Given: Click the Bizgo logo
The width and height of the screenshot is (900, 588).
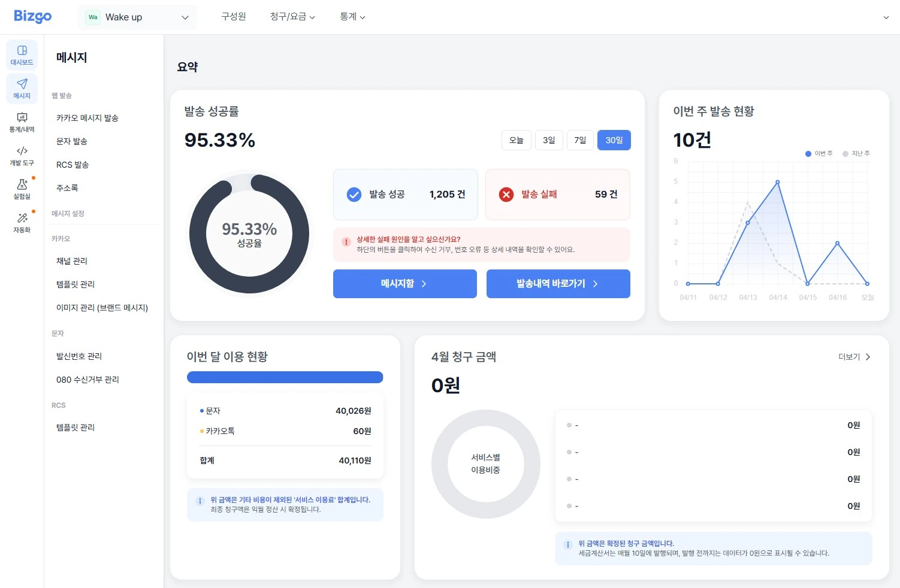Looking at the screenshot, I should click(33, 16).
